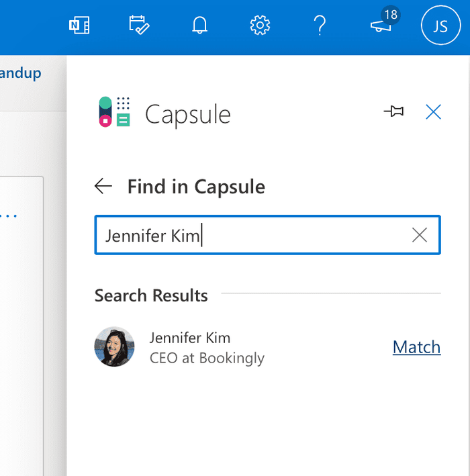470x476 pixels.
Task: Open what's new megaphone with 18 badge
Action: [x=384, y=20]
